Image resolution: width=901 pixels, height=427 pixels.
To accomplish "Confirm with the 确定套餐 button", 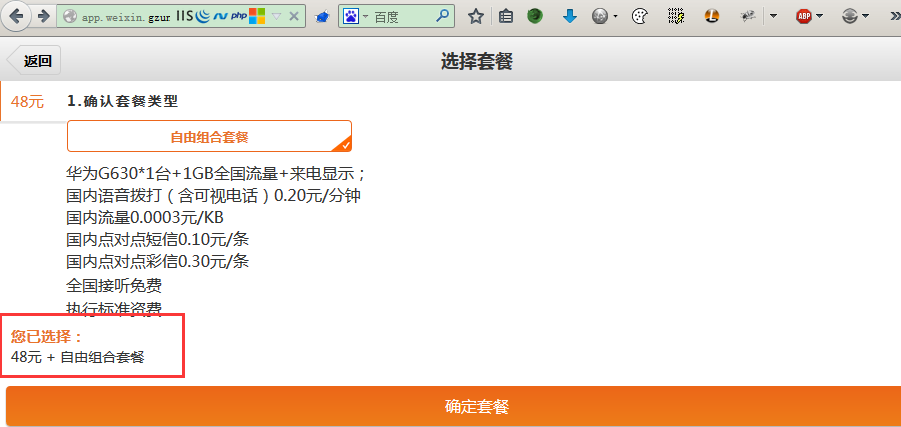I will [x=453, y=406].
